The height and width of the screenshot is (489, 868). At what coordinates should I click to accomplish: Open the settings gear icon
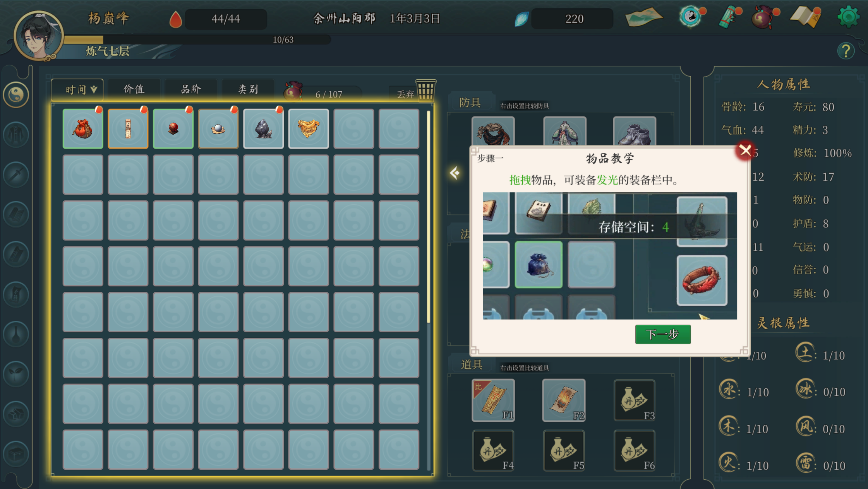[x=848, y=17]
